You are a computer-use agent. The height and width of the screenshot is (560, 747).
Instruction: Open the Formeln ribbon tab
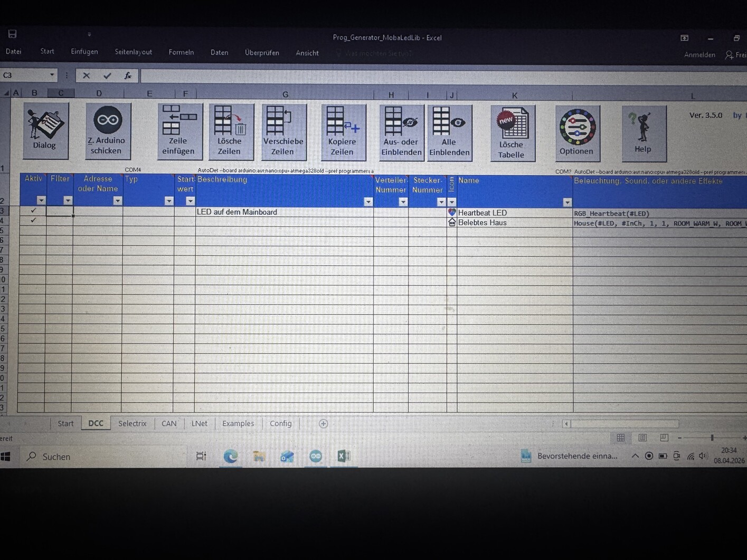click(181, 52)
